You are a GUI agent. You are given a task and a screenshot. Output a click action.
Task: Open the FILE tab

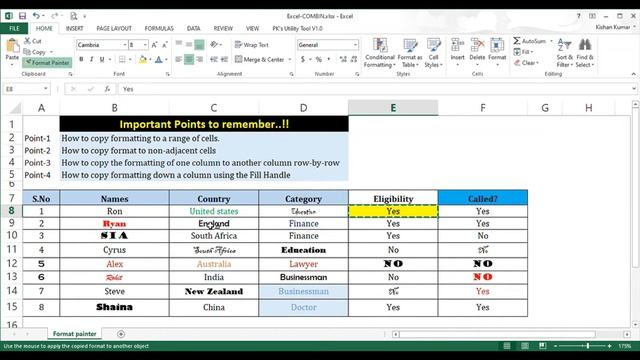click(x=14, y=28)
